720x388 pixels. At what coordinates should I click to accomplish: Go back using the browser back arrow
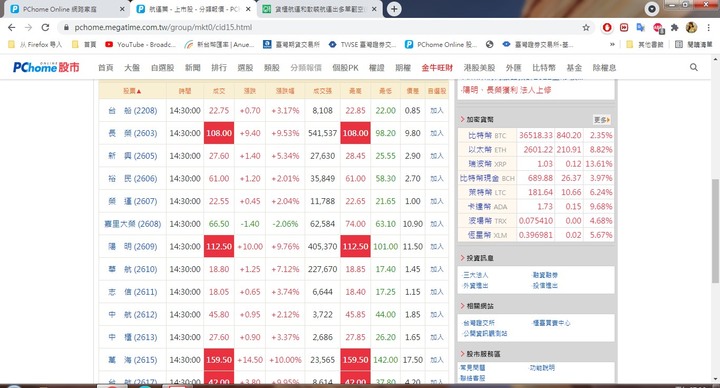point(11,28)
